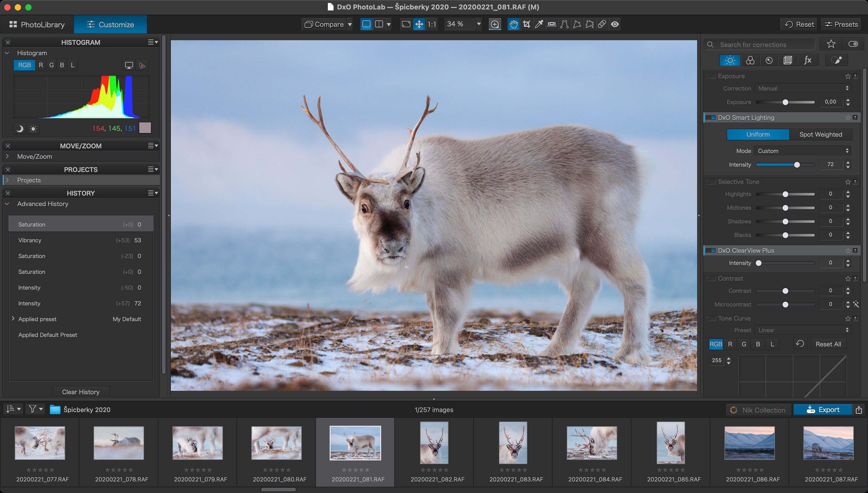The image size is (868, 493).
Task: Select thumbnail 20200221_084.RAF in filmstrip
Action: [592, 443]
